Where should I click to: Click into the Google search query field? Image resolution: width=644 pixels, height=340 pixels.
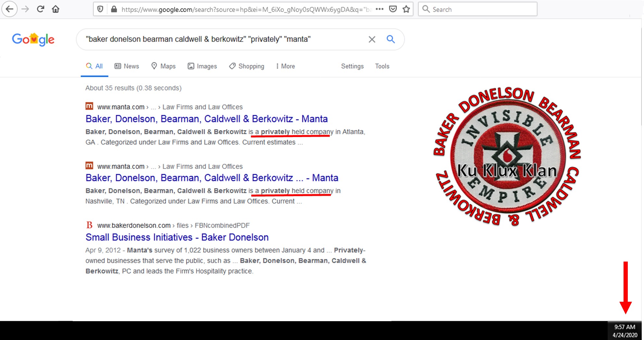(x=224, y=39)
